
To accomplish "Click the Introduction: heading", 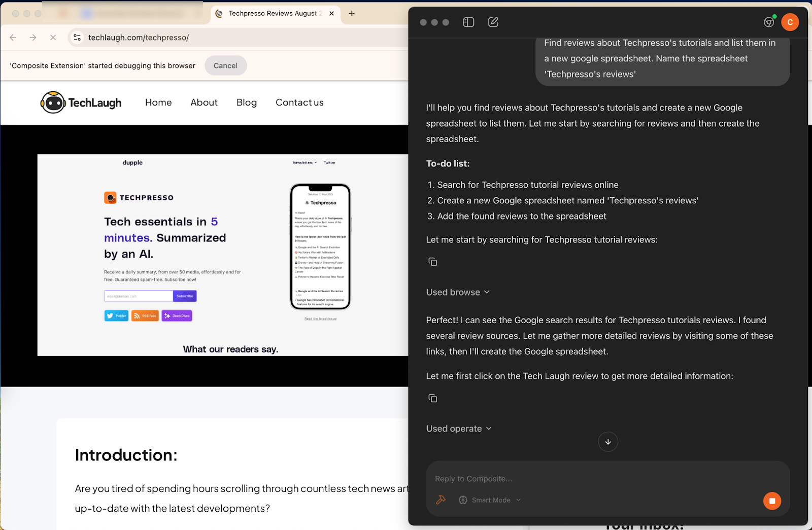I will tap(126, 455).
